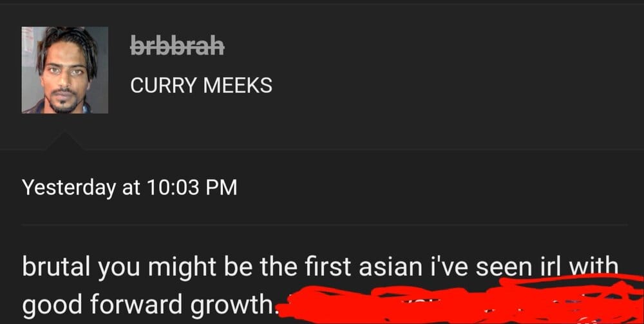Click the divider line under the timestamp
Image resolution: width=644 pixels, height=324 pixels.
point(325,225)
